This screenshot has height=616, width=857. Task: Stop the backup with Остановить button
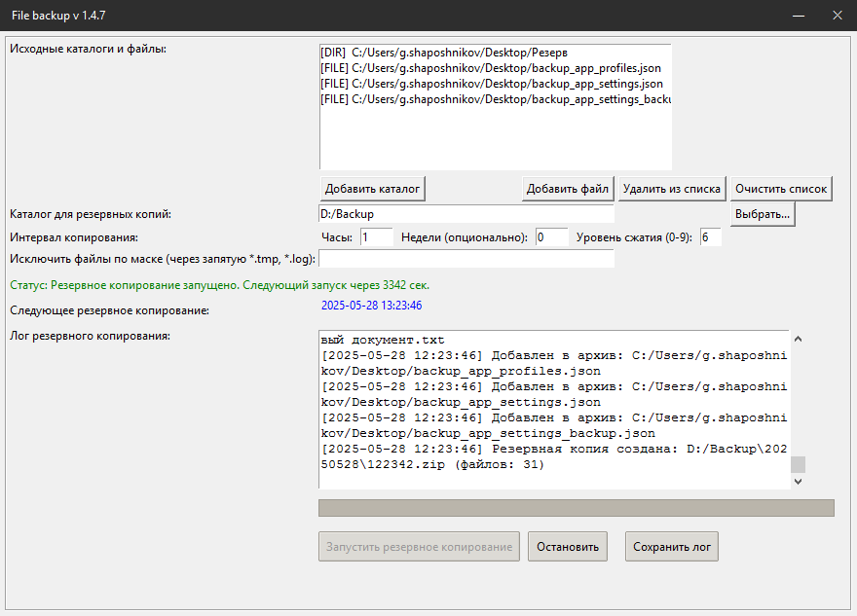[x=568, y=547]
